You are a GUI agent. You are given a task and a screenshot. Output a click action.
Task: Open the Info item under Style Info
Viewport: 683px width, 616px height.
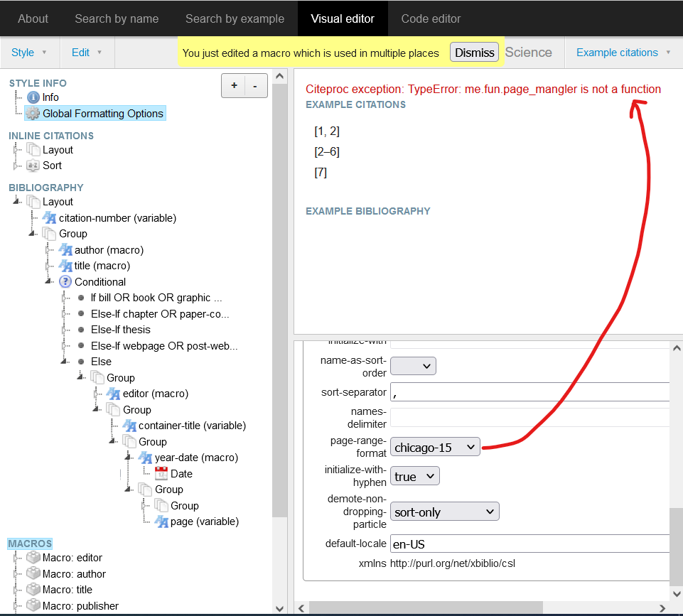tap(34, 97)
